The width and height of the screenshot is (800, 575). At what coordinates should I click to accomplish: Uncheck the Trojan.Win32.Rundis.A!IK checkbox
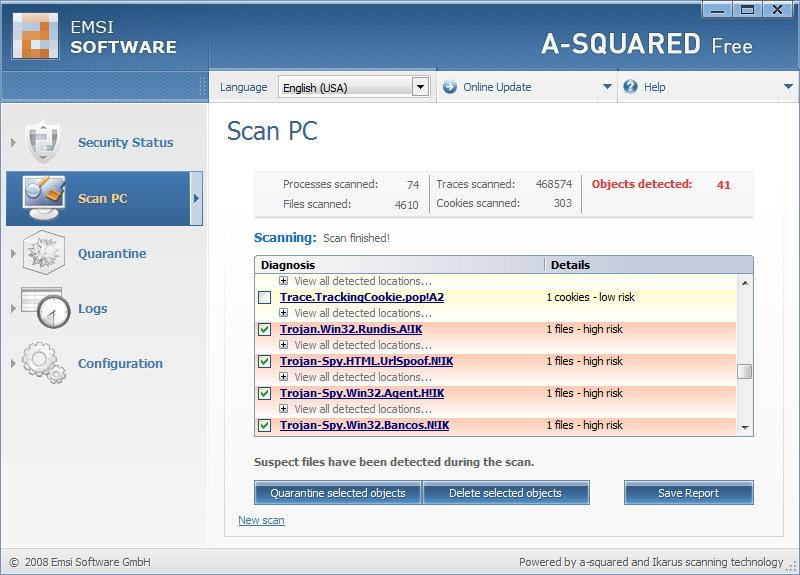(265, 329)
